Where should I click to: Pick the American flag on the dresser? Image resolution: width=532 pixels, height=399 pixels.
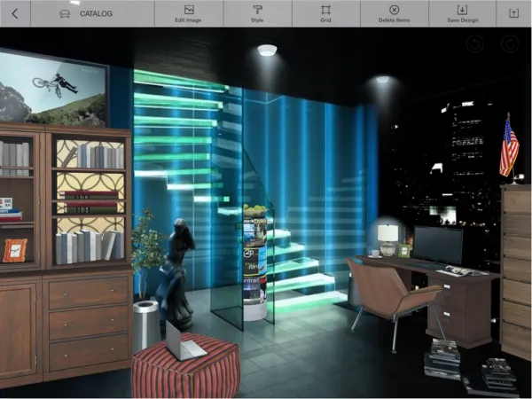coord(509,148)
